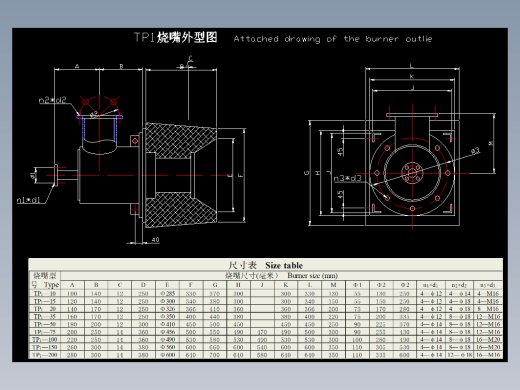This screenshot has height=390, width=520.
Task: Click dimension label 'A' above the side view
Action: (77, 66)
